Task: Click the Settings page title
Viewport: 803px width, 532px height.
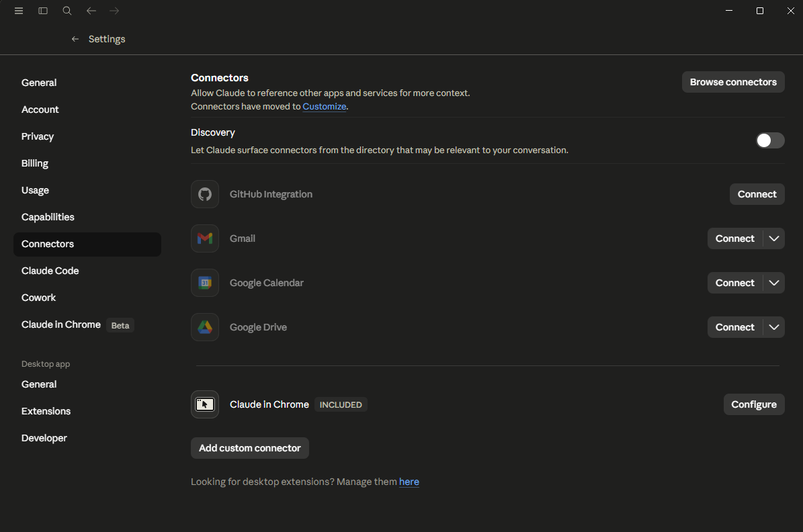Action: [x=107, y=39]
